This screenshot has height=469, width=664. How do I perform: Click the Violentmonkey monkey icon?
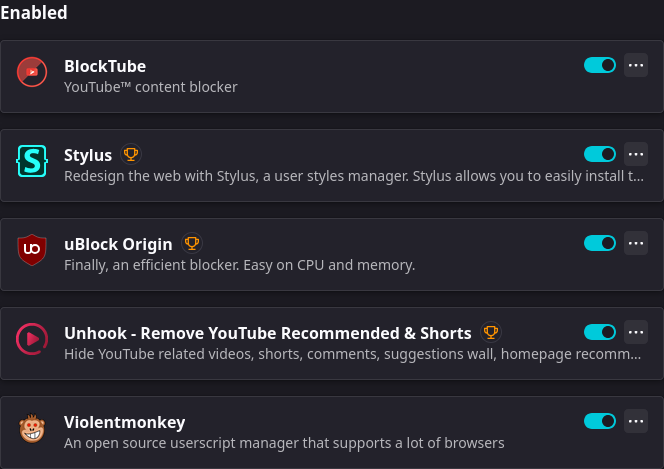pyautogui.click(x=32, y=428)
